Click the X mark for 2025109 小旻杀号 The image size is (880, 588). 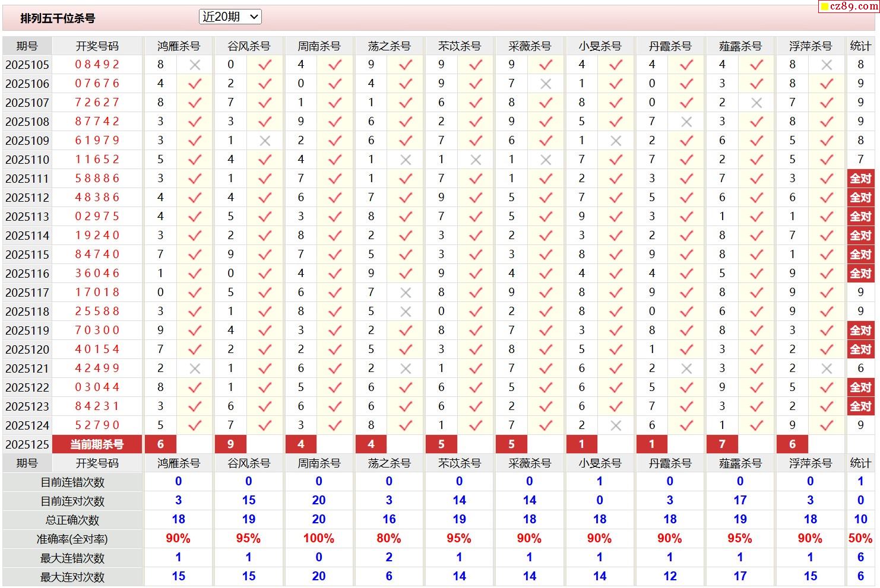coord(616,141)
